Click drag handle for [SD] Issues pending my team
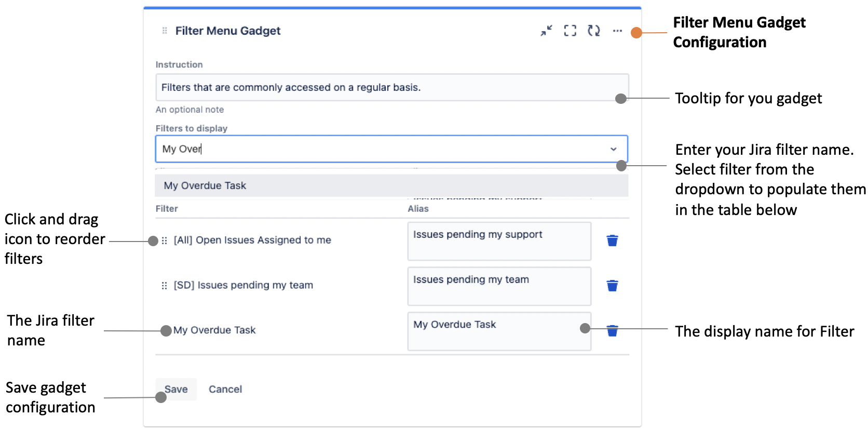The height and width of the screenshot is (429, 868). point(164,286)
